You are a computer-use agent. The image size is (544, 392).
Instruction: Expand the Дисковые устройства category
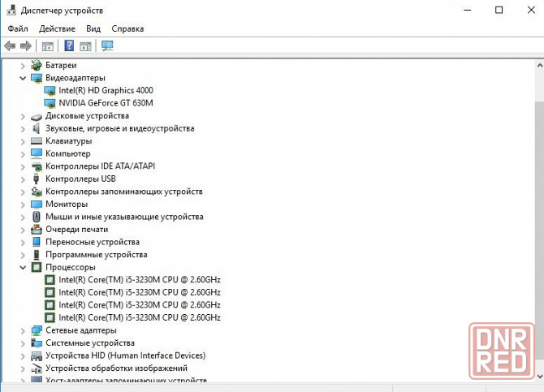(x=23, y=116)
